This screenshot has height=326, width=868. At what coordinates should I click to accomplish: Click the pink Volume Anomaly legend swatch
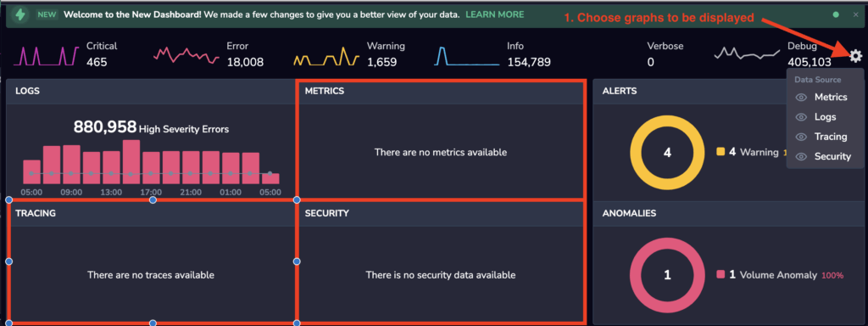pyautogui.click(x=721, y=274)
